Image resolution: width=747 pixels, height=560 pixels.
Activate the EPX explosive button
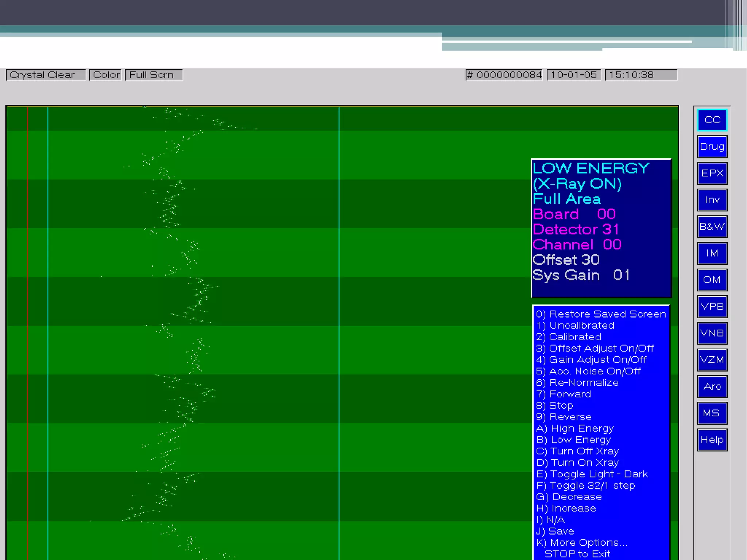coord(712,173)
